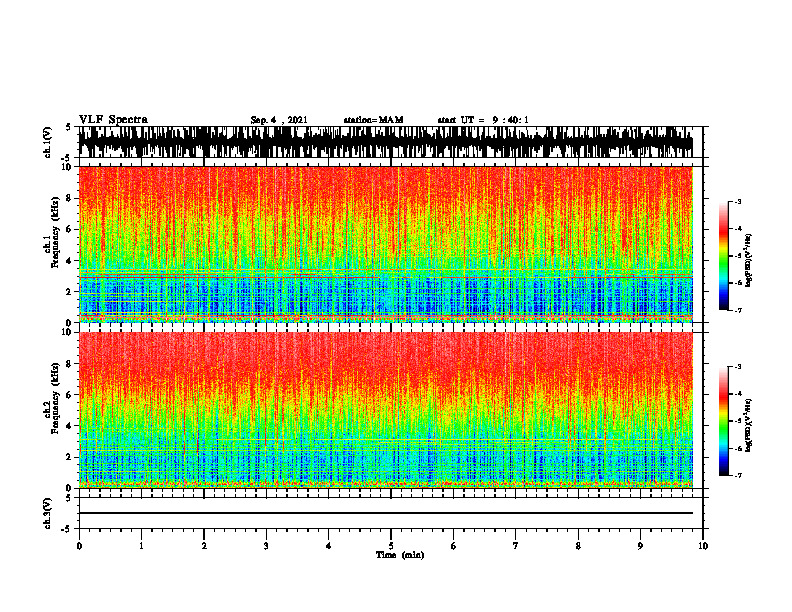Click the "4" frequency tick on ch.2 spectrogram
Viewport: 792px width, 612px height.
click(x=69, y=426)
